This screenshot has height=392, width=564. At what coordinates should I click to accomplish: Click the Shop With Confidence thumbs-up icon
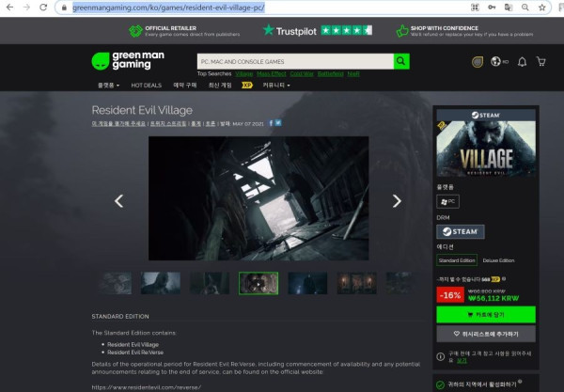pyautogui.click(x=402, y=31)
